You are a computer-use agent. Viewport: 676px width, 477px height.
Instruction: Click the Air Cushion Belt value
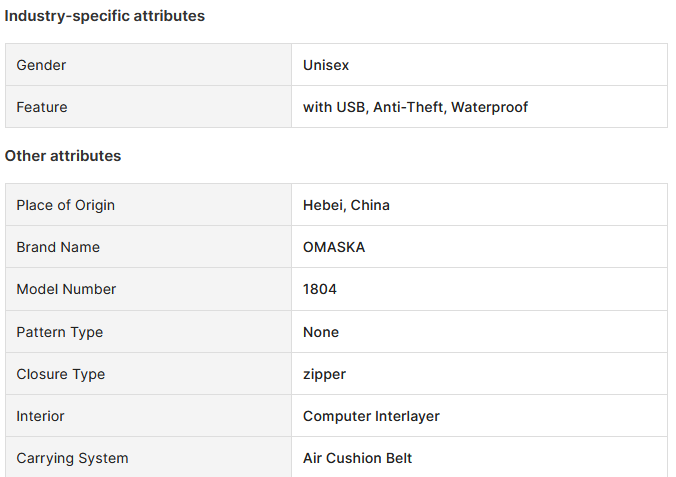[357, 458]
